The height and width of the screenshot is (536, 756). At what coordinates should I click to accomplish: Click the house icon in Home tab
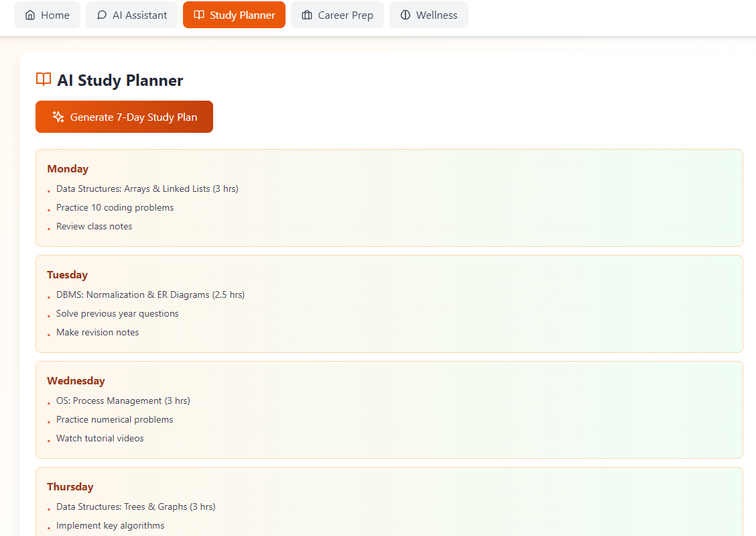30,15
